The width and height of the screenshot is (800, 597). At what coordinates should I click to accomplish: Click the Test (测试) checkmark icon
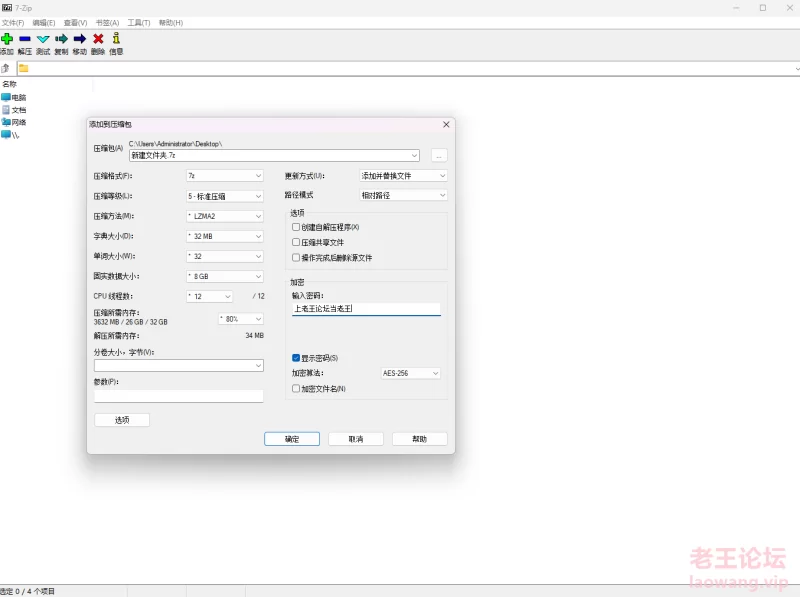tap(43, 39)
